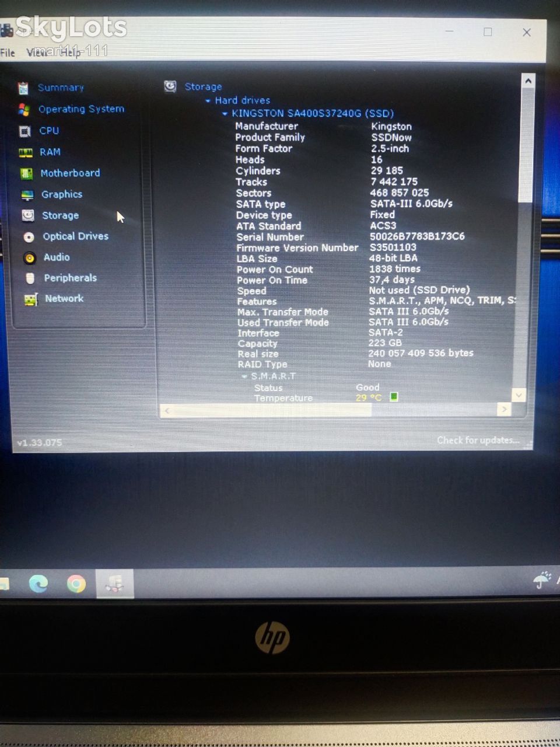This screenshot has width=560, height=747.
Task: Open the CPU section icon
Action: (x=25, y=131)
